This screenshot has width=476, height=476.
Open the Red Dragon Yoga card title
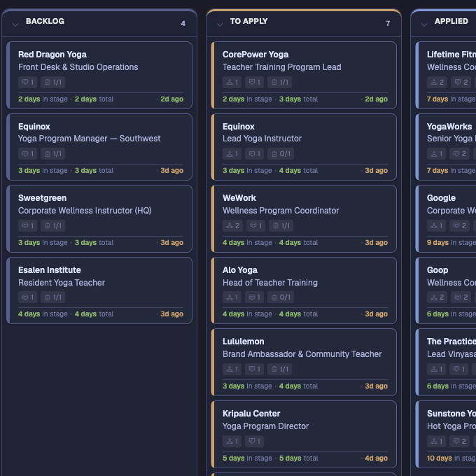52,55
